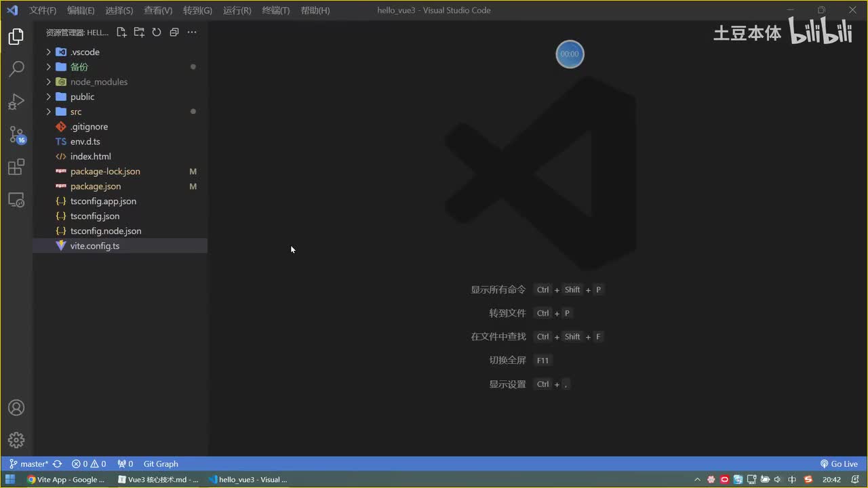Click the blue 00:00 timer circle
Screen dimensions: 868x488
pyautogui.click(x=570, y=54)
